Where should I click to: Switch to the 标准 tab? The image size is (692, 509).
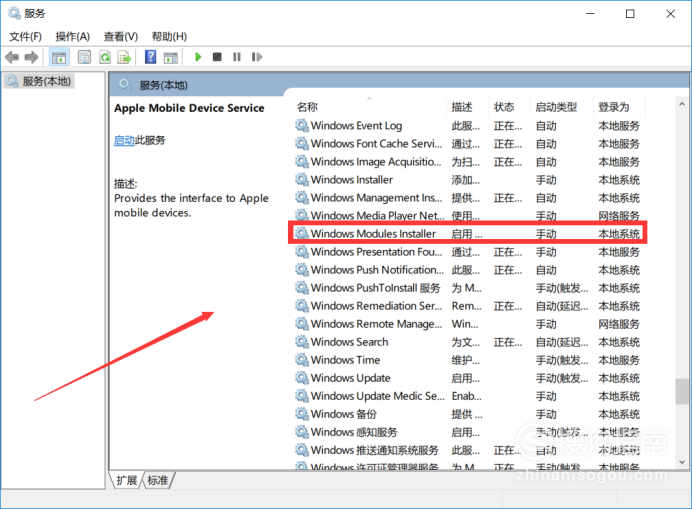(x=158, y=480)
